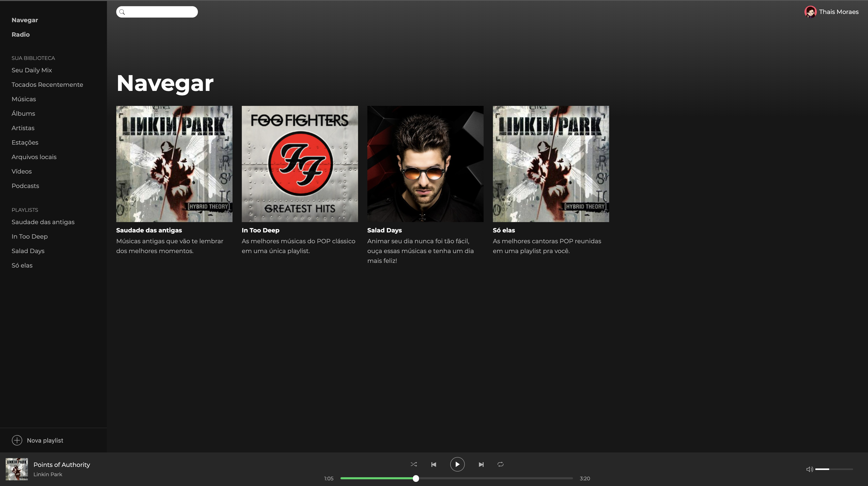Open Tocados Recentemente in library
868x486 pixels.
tap(47, 84)
